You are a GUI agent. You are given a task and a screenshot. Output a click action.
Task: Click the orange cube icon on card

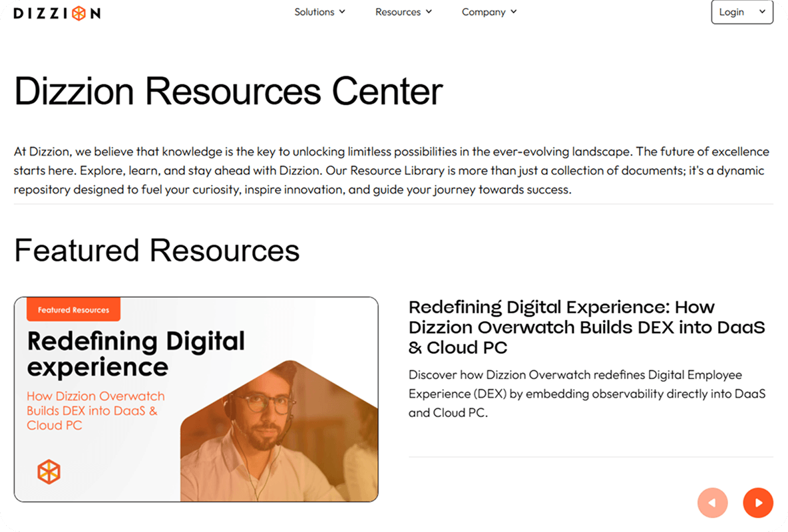[x=49, y=471]
